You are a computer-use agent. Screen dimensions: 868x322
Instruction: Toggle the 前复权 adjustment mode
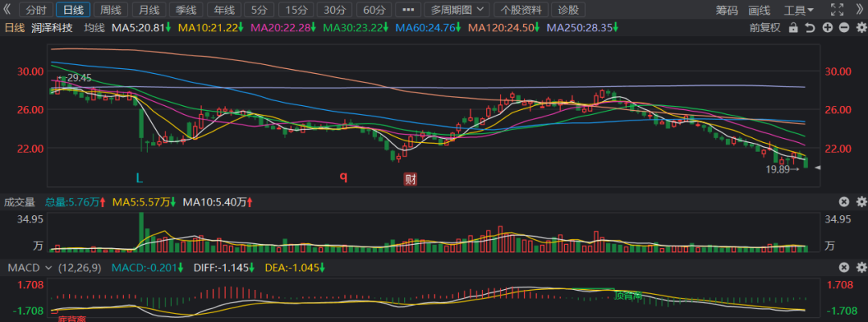click(x=764, y=27)
